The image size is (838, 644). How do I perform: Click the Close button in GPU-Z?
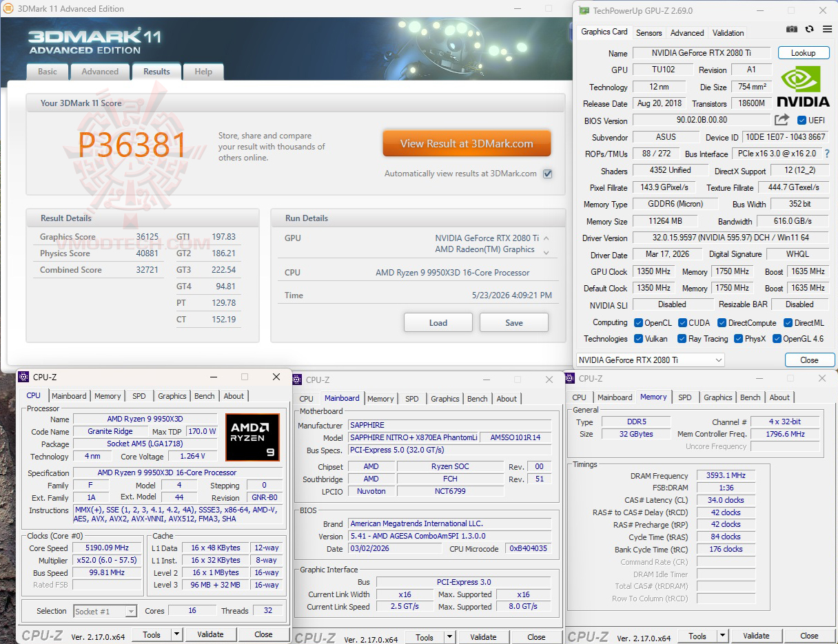(x=809, y=360)
